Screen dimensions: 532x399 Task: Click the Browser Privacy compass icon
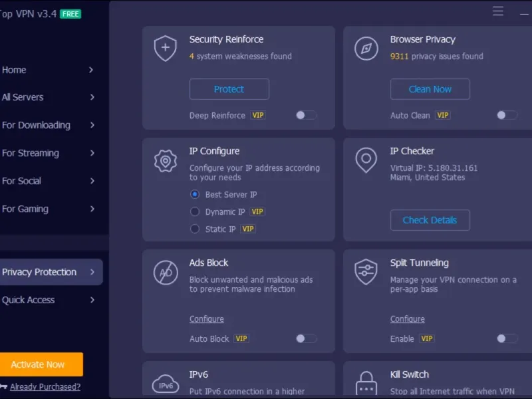tap(366, 49)
